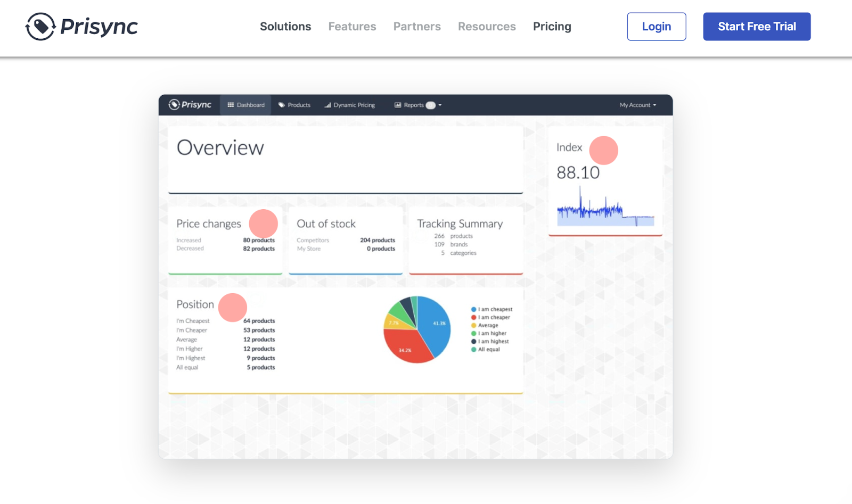Click the Decreased 82 products value
Screen dimensions: 852x504
(x=259, y=249)
